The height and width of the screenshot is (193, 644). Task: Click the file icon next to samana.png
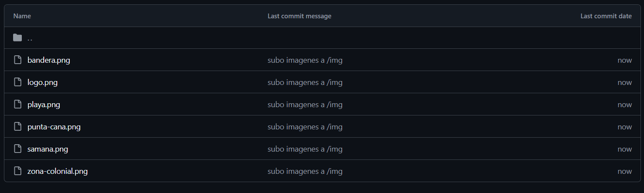point(17,149)
